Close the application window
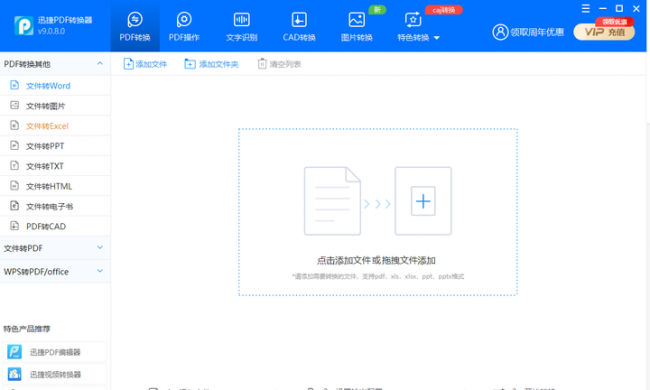The image size is (650, 390). point(636,9)
